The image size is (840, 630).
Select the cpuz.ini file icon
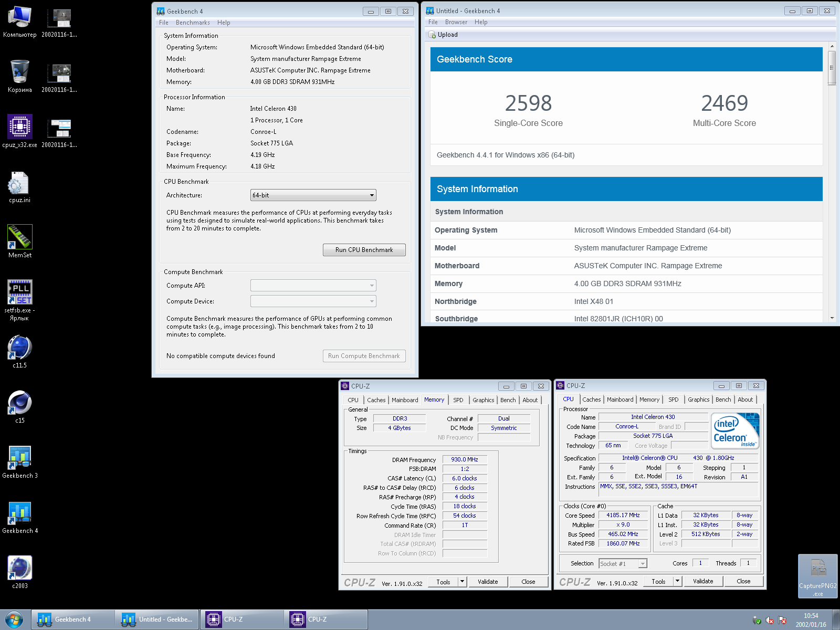click(x=19, y=187)
